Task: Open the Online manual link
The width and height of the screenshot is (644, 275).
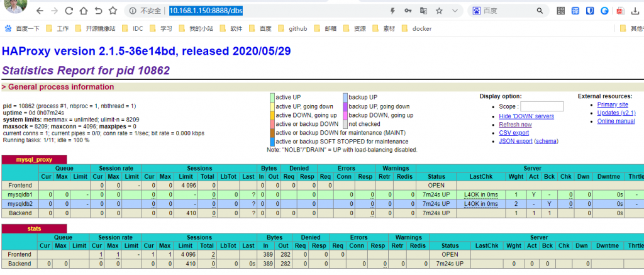Action: (616, 121)
